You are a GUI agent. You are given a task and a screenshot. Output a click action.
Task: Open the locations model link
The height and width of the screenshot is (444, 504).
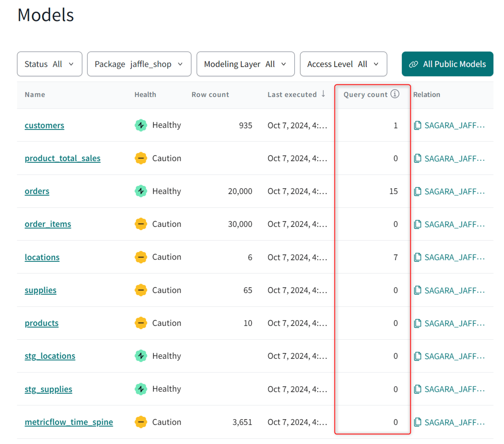[x=42, y=257]
